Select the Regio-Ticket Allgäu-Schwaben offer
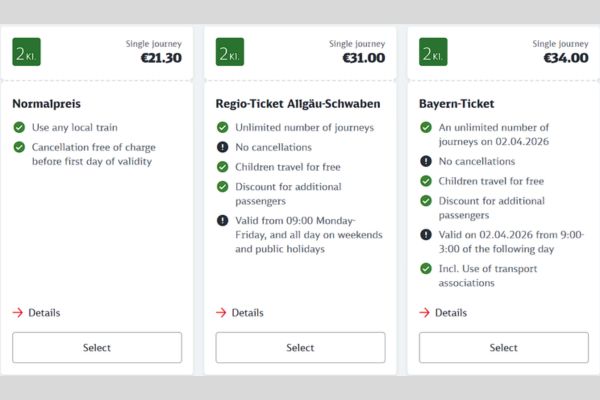The width and height of the screenshot is (600, 400). click(x=300, y=348)
